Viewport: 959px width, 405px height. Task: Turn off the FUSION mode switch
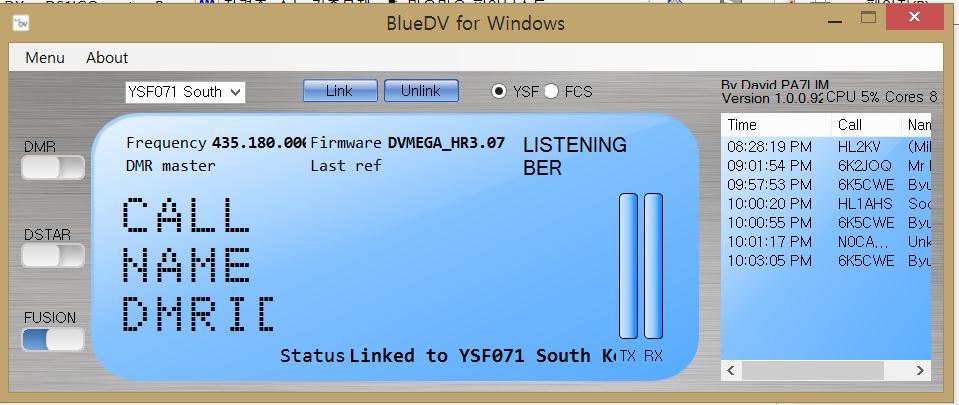pos(53,339)
